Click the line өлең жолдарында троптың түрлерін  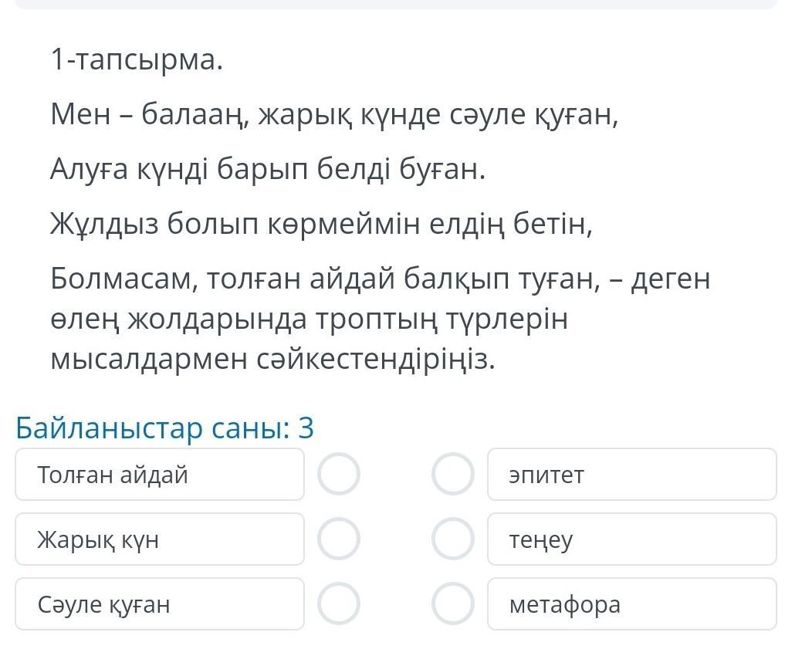[309, 319]
